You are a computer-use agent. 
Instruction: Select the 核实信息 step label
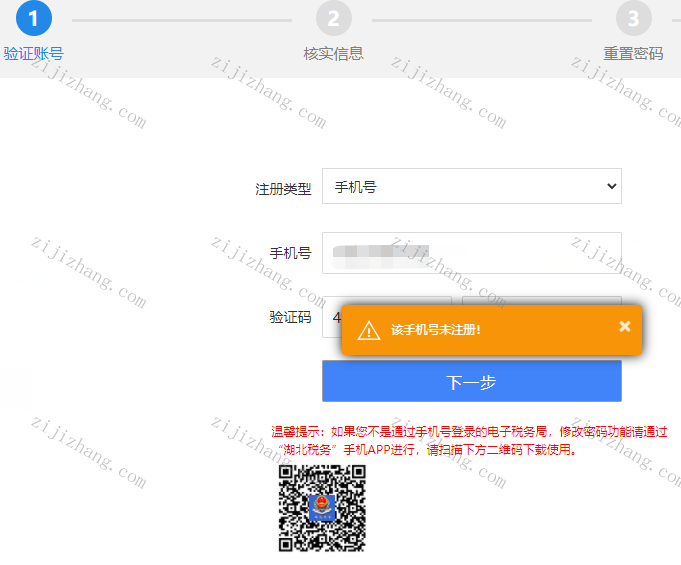pyautogui.click(x=334, y=54)
